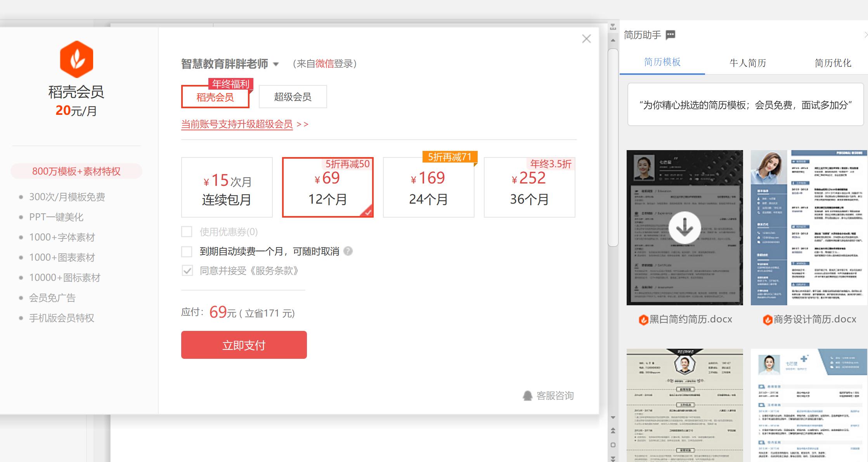
Task: Click the upward scroll arrow above the slider
Action: (613, 40)
